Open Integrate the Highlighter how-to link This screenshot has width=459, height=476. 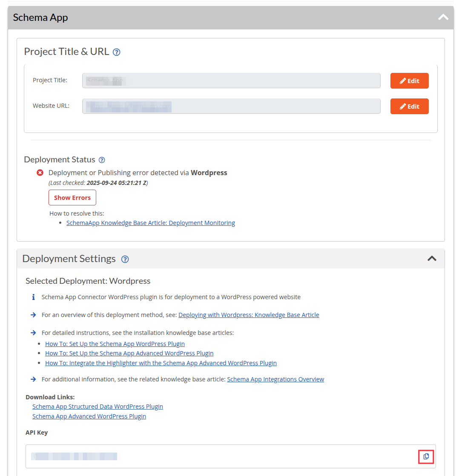pyautogui.click(x=161, y=363)
